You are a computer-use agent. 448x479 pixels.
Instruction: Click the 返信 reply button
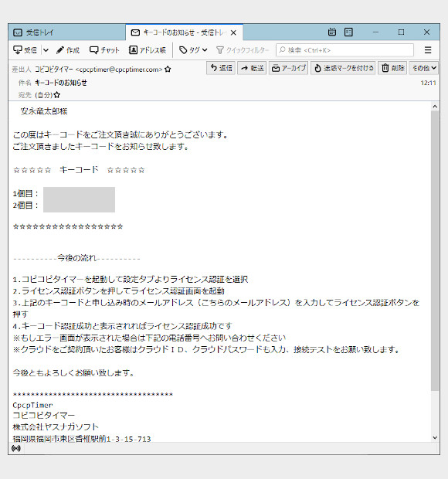(x=221, y=68)
